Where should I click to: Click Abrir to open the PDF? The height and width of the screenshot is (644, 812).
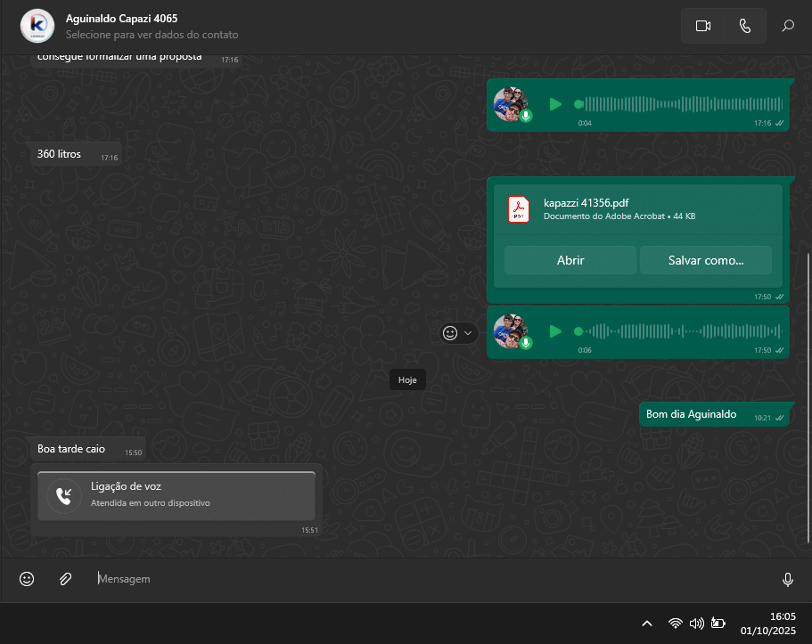[x=570, y=260]
